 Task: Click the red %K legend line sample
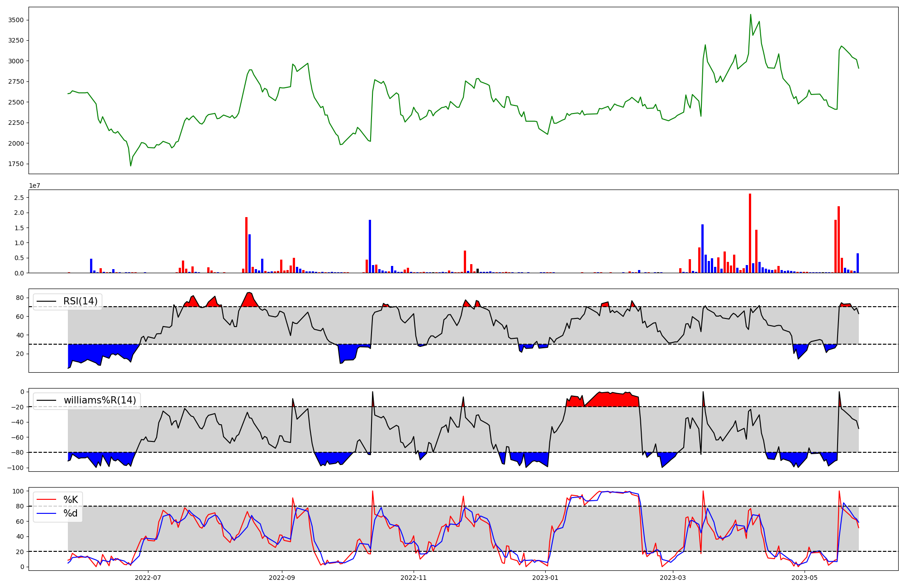coord(47,500)
